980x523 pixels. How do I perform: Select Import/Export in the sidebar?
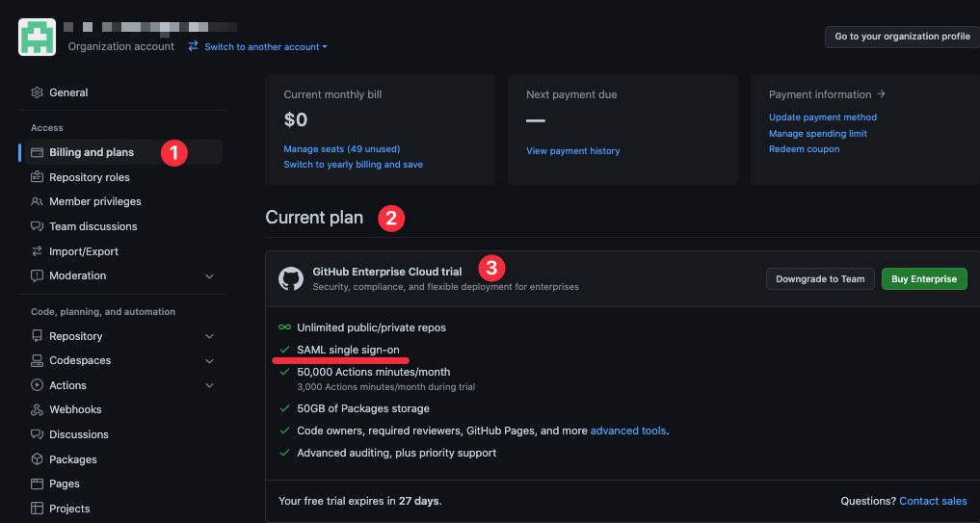[84, 251]
